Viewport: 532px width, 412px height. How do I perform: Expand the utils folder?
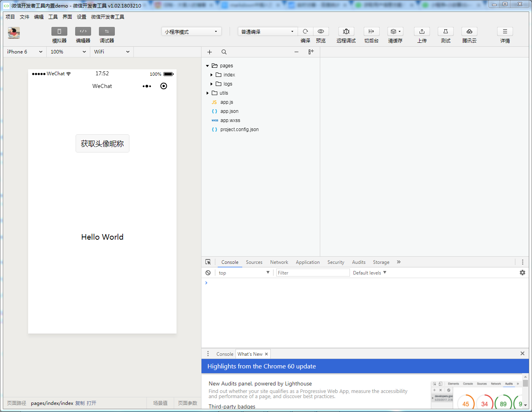click(x=207, y=93)
